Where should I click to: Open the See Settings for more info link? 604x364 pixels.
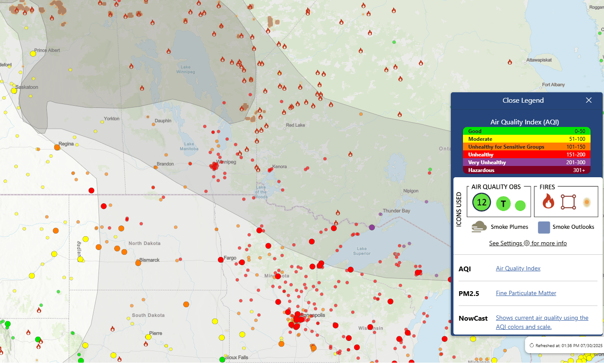[528, 243]
